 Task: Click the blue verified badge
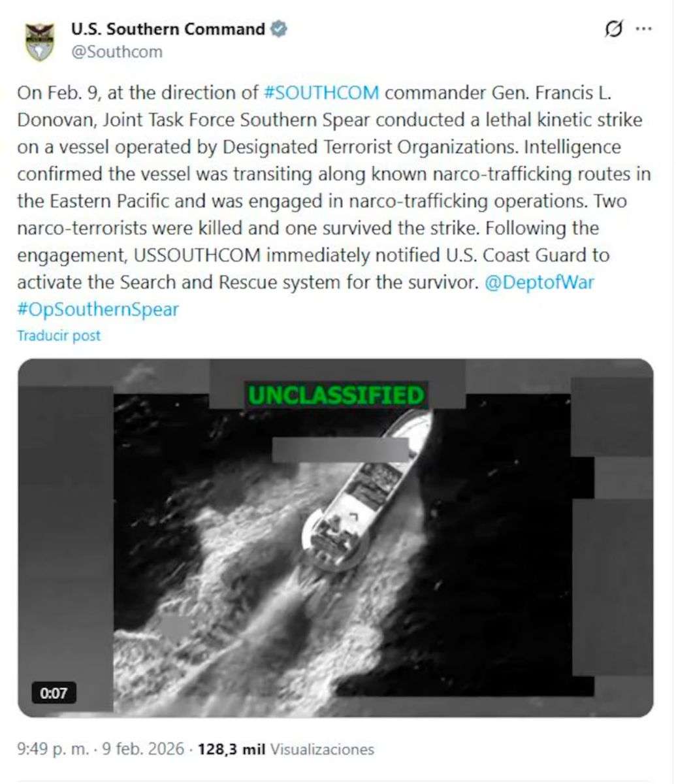pos(279,29)
